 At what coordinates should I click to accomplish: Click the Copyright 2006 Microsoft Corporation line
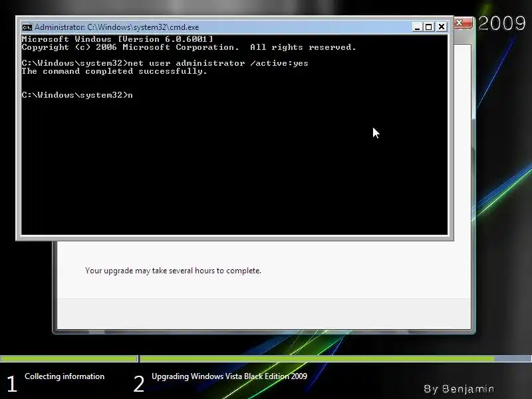point(189,47)
